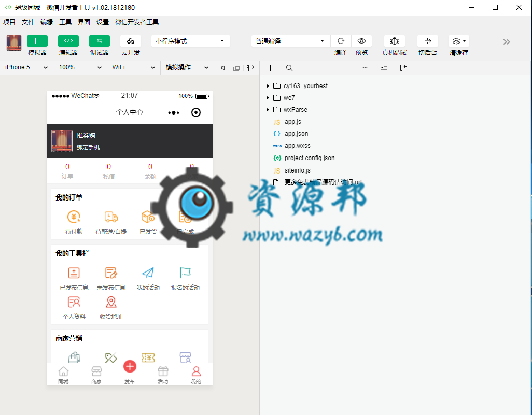
Task: Click the 切后台 switch background icon
Action: point(428,41)
